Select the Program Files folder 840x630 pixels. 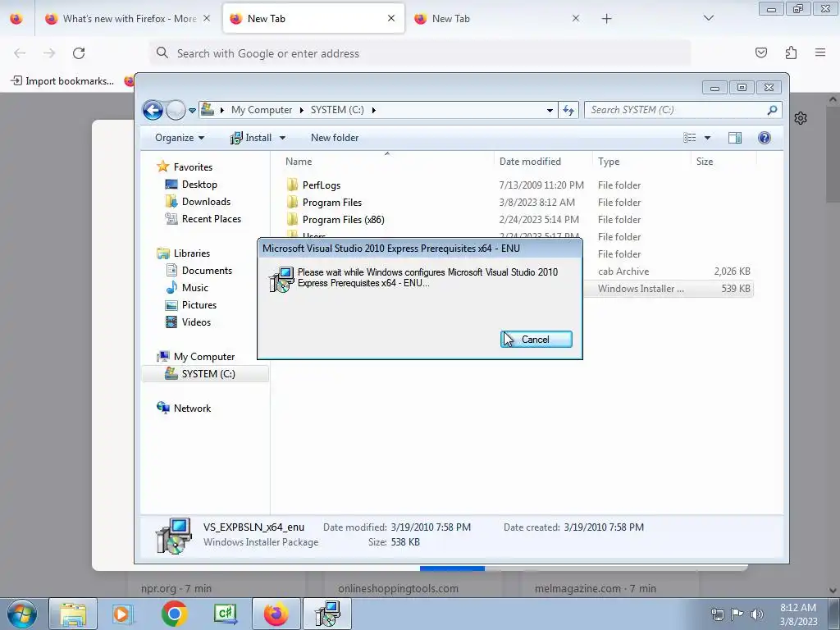point(331,203)
